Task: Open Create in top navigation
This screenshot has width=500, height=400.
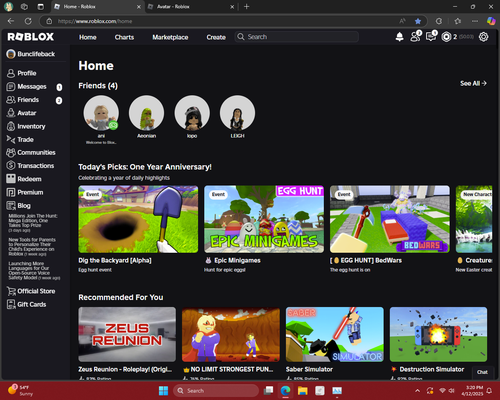Action: [216, 37]
